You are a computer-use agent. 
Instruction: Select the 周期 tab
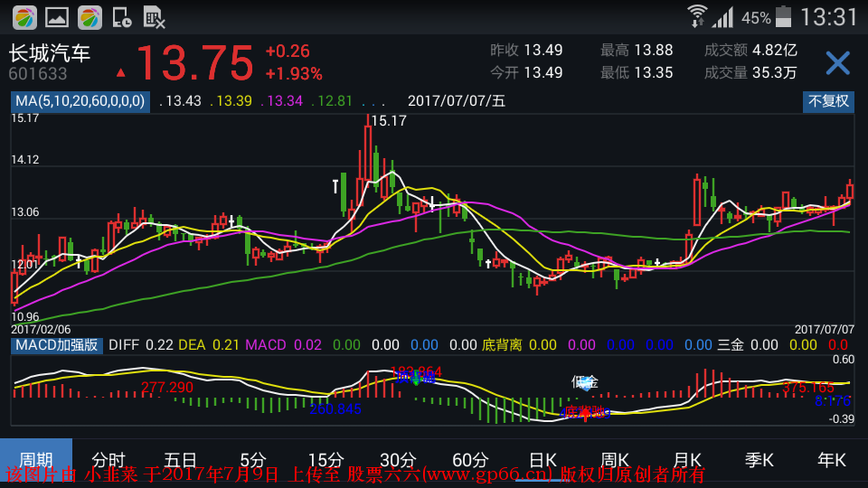36,460
